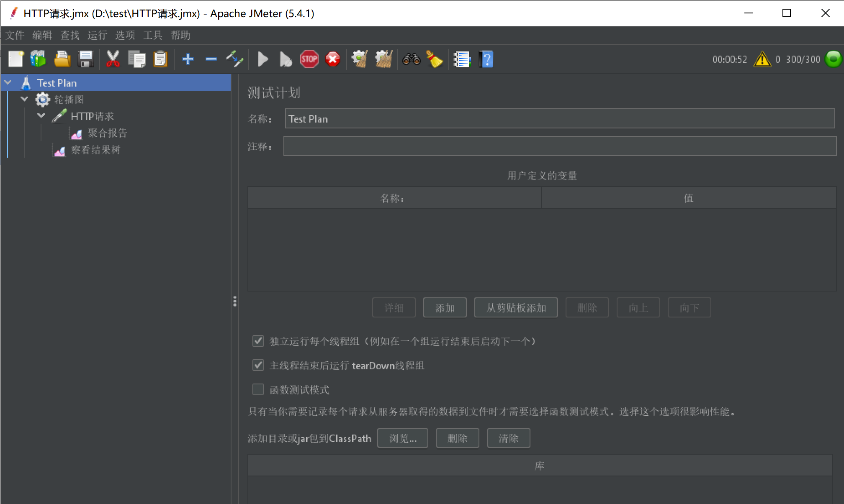Open the 运行 menu
844x504 pixels.
[97, 35]
